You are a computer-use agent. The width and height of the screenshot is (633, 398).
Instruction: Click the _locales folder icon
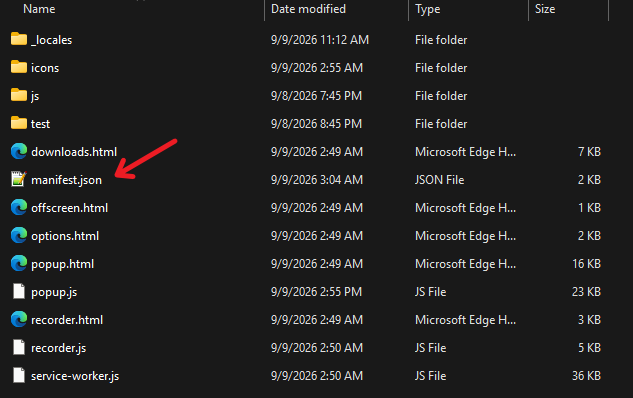click(19, 39)
